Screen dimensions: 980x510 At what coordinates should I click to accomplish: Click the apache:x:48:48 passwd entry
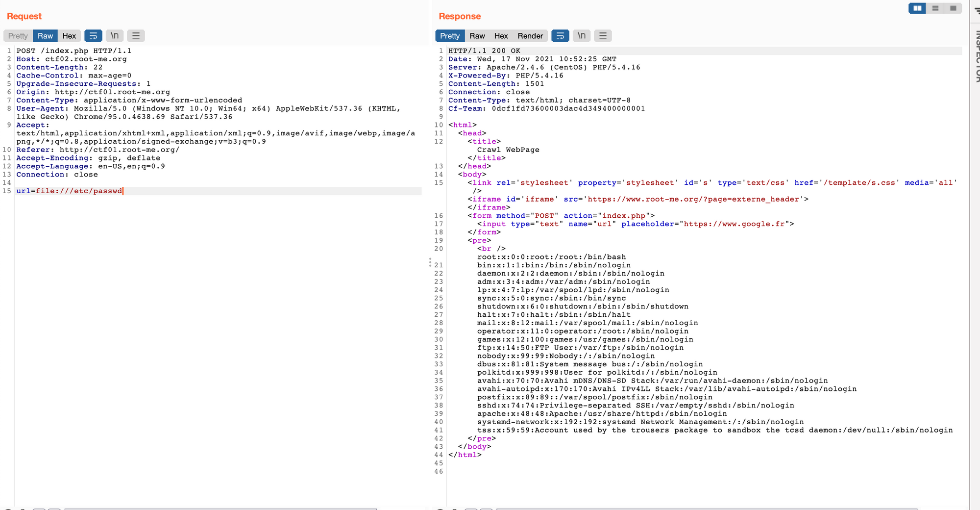602,414
